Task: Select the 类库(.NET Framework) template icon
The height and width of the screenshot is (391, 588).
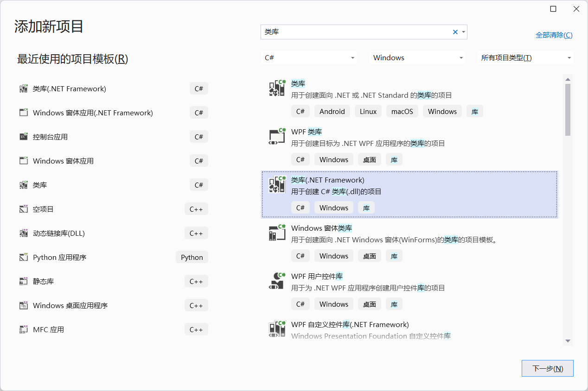Action: click(24, 88)
